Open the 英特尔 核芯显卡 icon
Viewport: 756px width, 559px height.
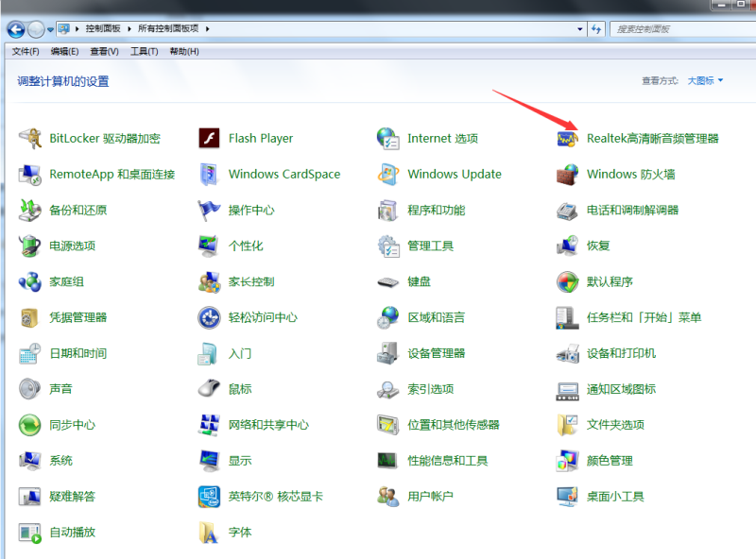209,497
